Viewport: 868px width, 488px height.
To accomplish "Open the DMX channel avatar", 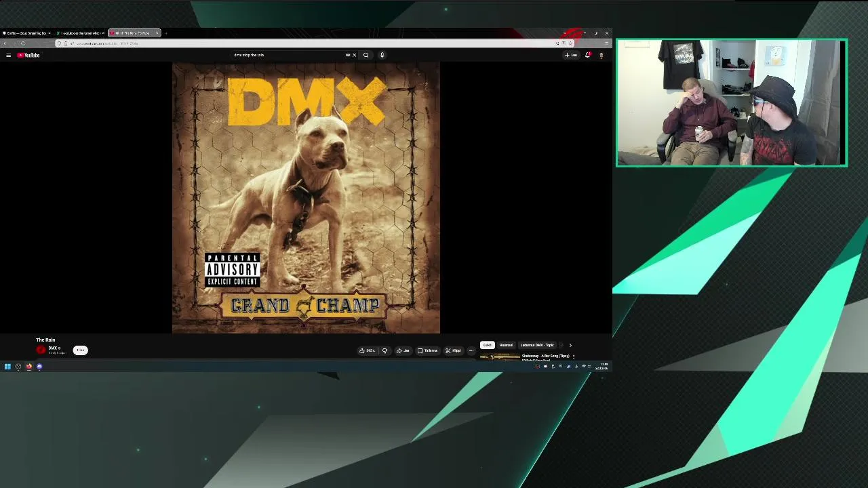I will pyautogui.click(x=41, y=350).
